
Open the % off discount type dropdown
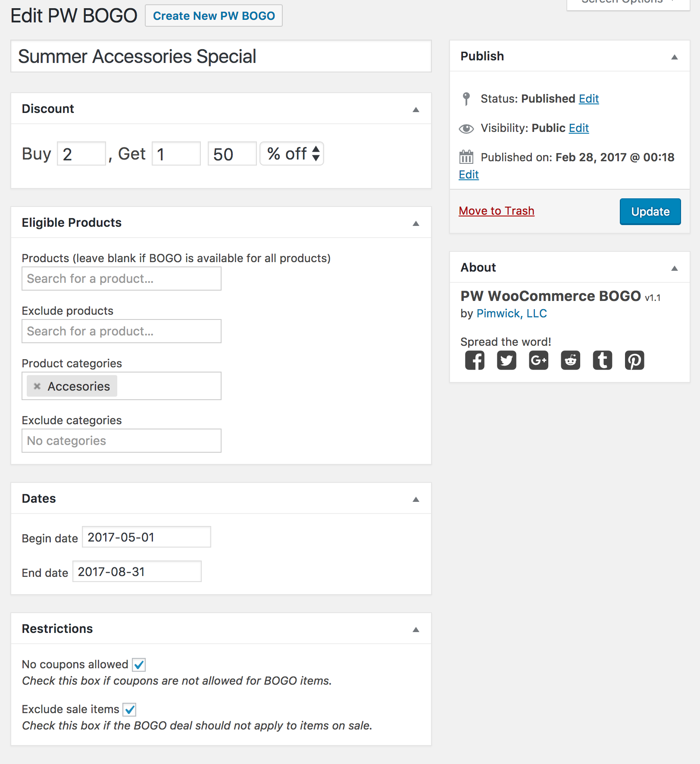click(x=292, y=153)
